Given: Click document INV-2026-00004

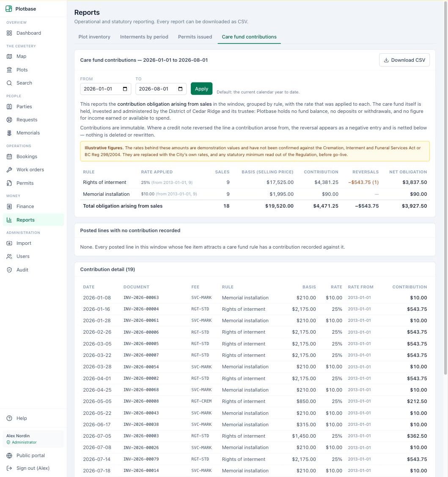Looking at the screenshot, I should tap(141, 309).
